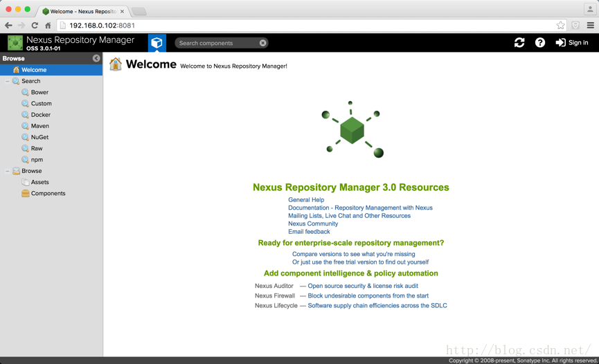The image size is (599, 364).
Task: Open Software supply chain efficiencies link
Action: (377, 306)
